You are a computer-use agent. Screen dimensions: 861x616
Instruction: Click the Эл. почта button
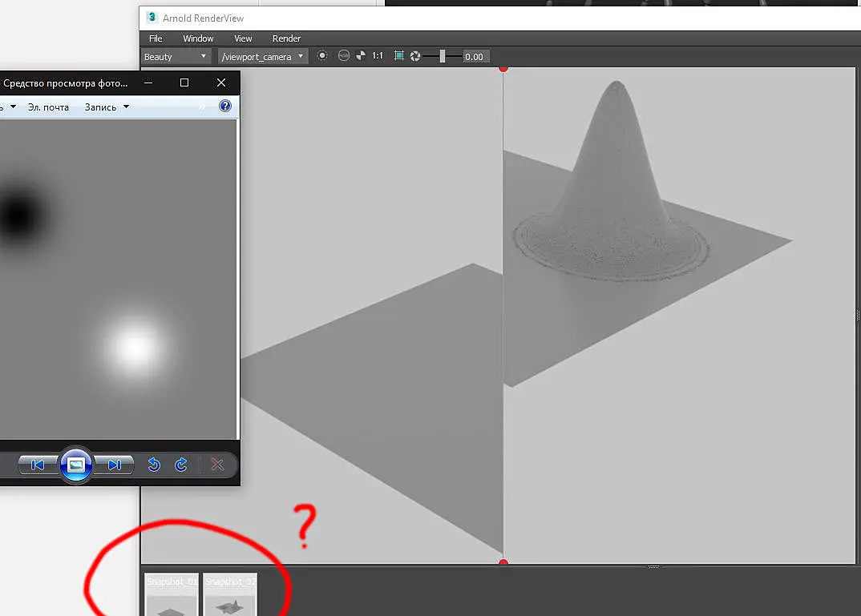(48, 107)
